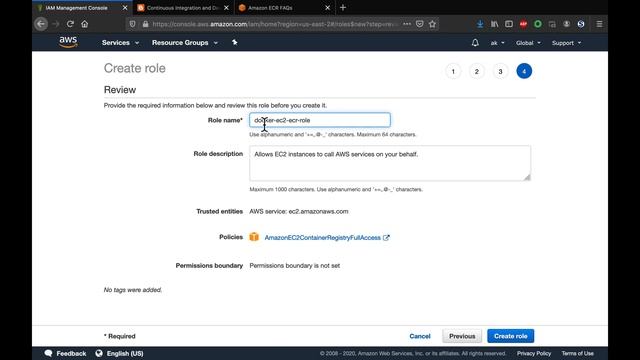Viewport: 640px width, 360px height.
Task: Go to wizard step 2
Action: point(477,71)
